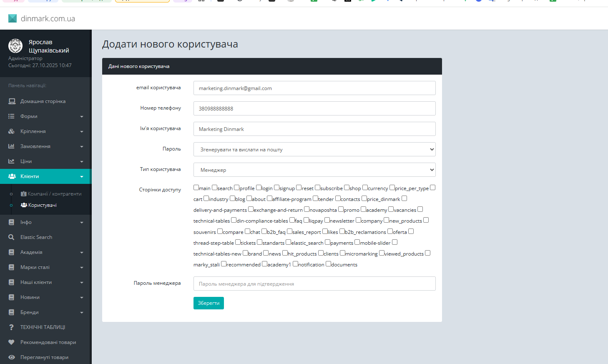Click the line chart icon beside Ціни

click(11, 161)
